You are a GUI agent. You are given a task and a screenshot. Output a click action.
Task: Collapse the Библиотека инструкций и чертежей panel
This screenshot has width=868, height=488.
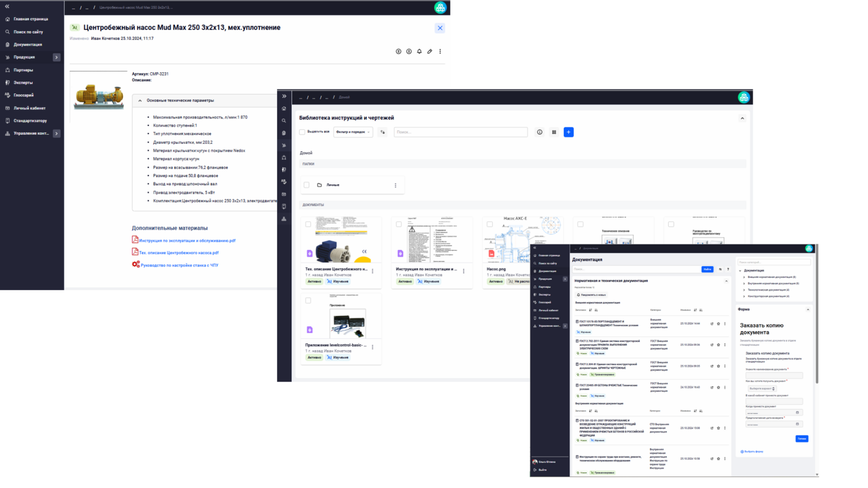click(x=742, y=118)
